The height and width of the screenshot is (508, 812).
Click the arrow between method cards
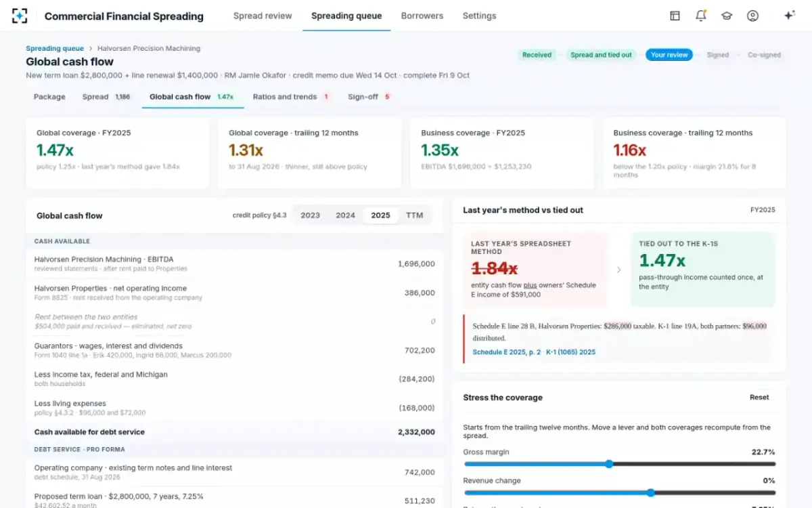[x=618, y=270]
